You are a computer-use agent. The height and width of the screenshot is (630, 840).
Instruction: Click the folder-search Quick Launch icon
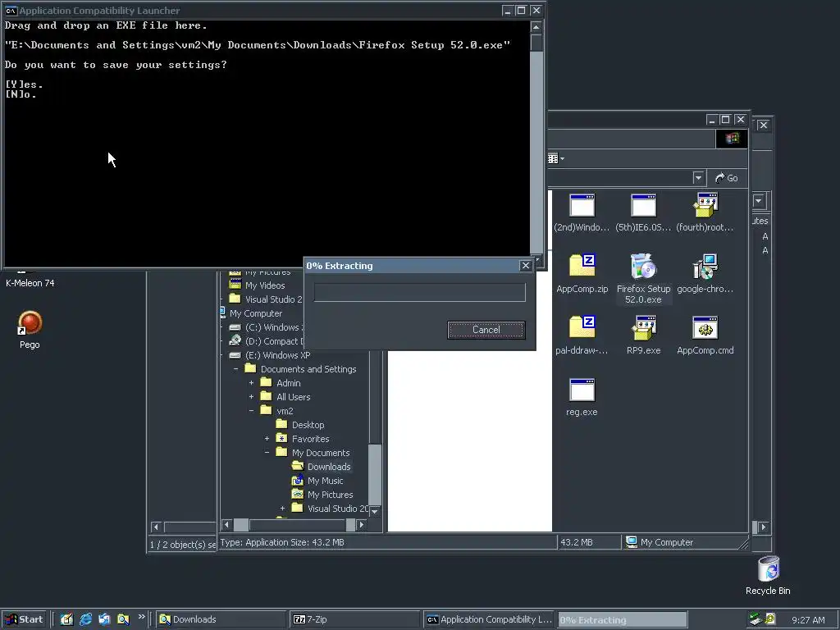pos(123,619)
